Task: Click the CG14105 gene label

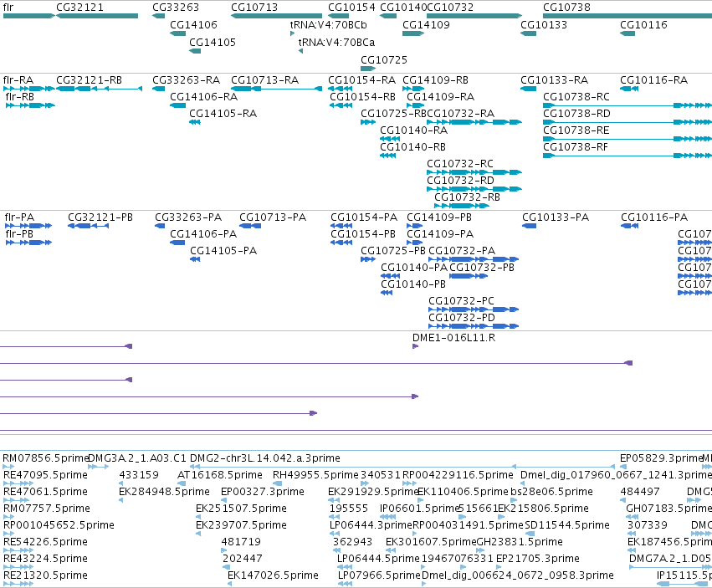Action: [x=213, y=42]
